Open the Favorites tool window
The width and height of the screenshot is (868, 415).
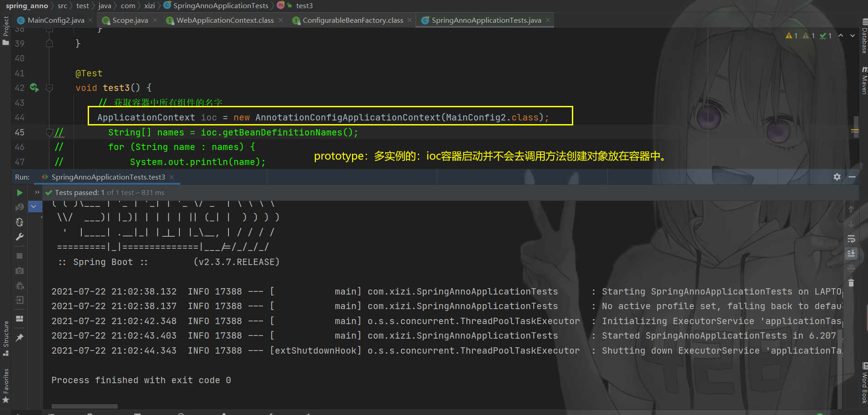pyautogui.click(x=6, y=386)
